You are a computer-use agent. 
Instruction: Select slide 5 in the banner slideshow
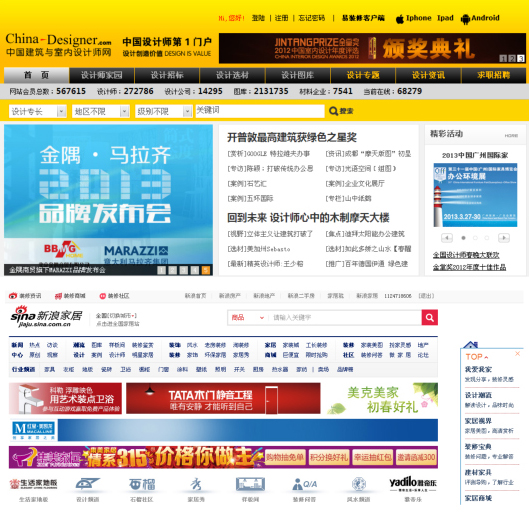point(206,270)
